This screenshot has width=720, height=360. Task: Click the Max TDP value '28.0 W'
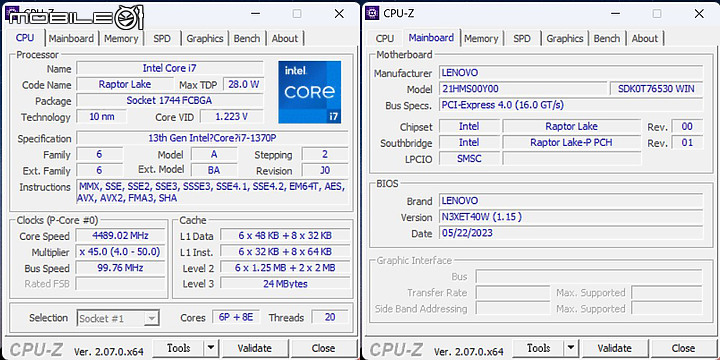[243, 84]
